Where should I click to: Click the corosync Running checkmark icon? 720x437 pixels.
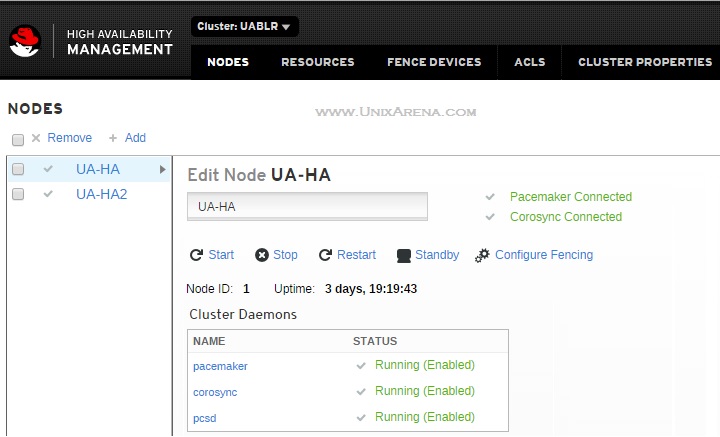[x=361, y=392]
